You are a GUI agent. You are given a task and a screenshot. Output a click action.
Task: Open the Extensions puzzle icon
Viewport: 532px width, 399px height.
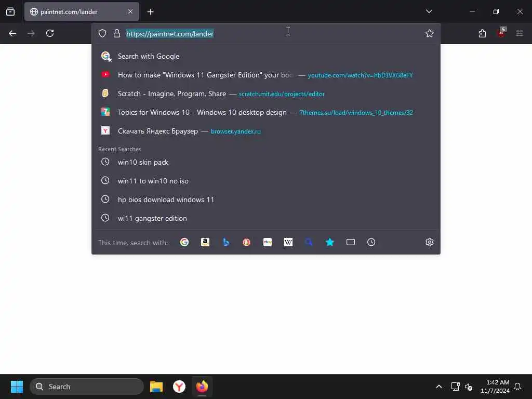[482, 33]
